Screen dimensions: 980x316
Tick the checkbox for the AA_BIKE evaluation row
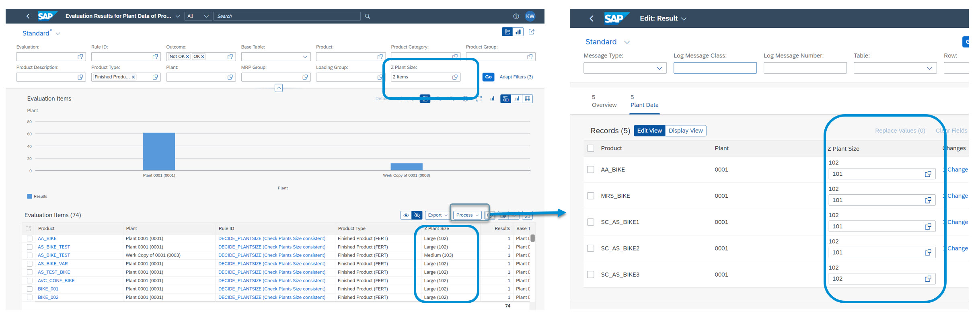click(x=30, y=238)
